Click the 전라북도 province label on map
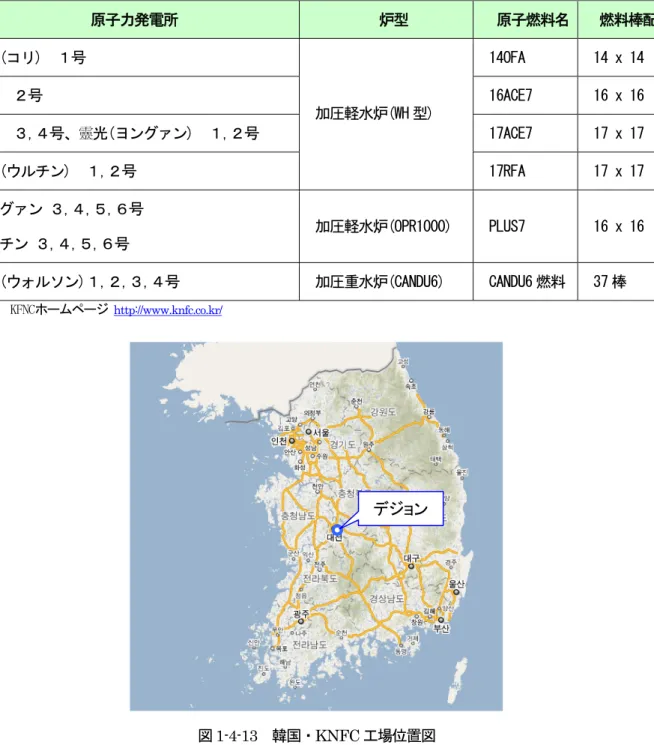The image size is (654, 745). tap(320, 579)
